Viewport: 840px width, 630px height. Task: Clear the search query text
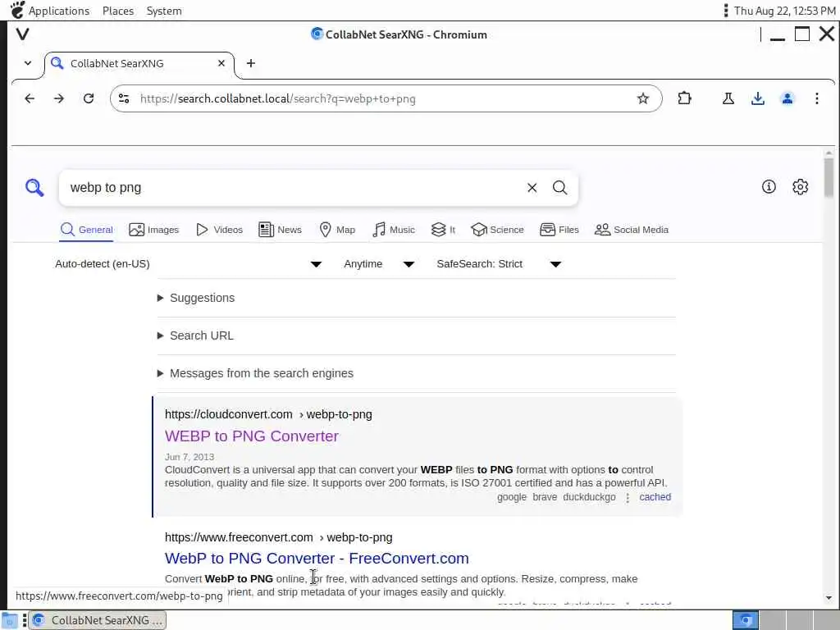[x=532, y=188]
